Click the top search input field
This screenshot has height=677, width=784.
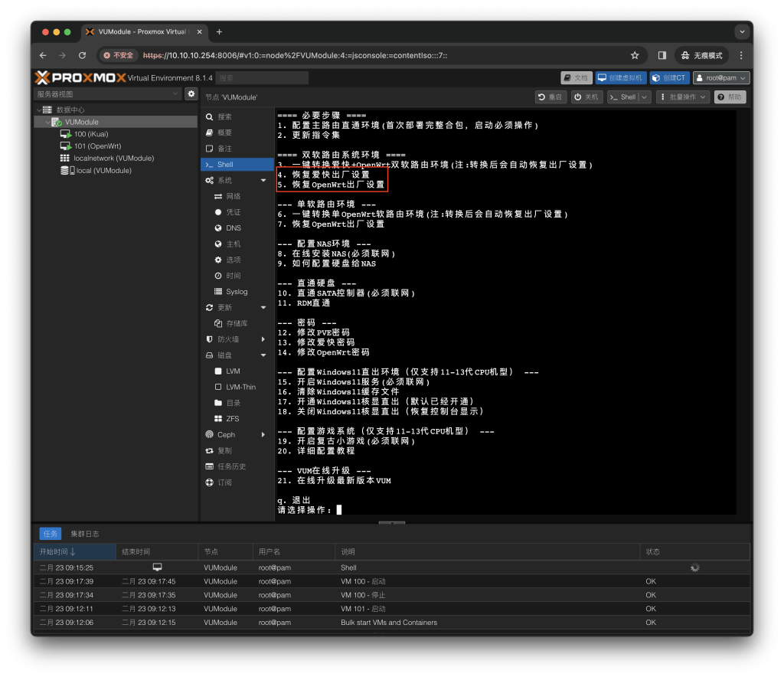pyautogui.click(x=261, y=77)
